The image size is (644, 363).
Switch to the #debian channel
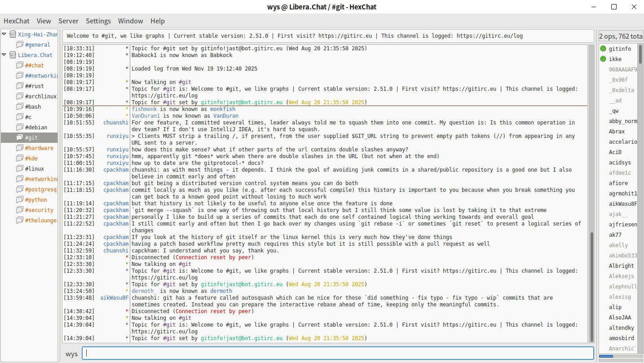pos(36,127)
